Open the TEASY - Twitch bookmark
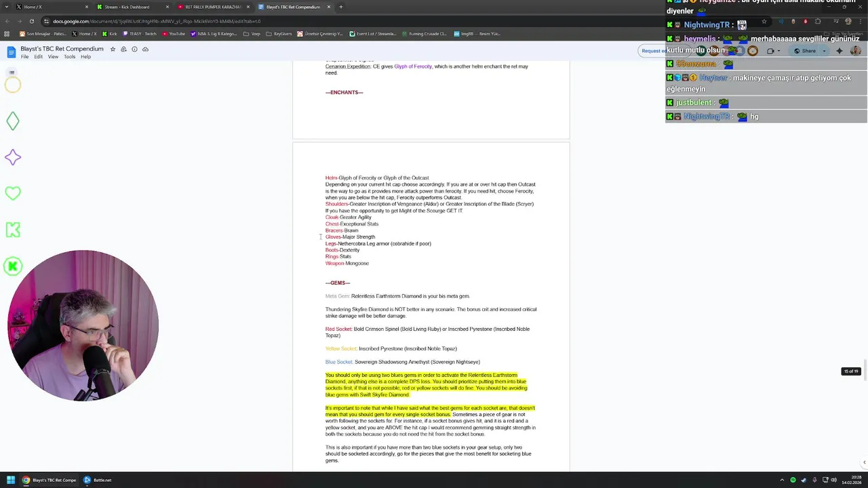Viewport: 868px width, 488px height. click(x=140, y=34)
